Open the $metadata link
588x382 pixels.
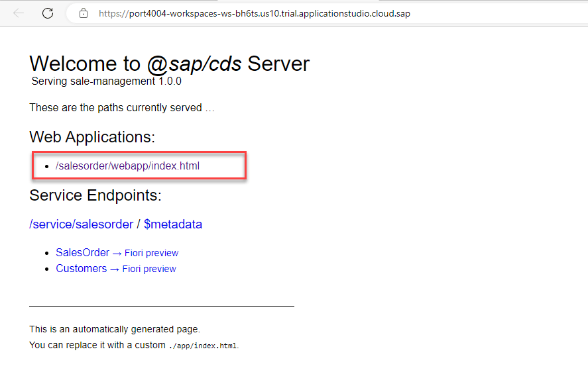173,224
